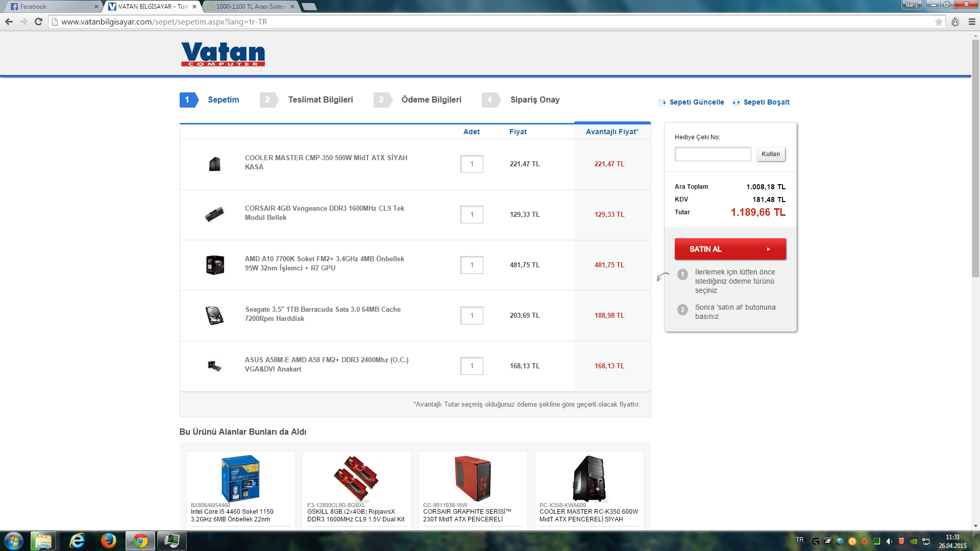
Task: Switch to the Facebook browser tab
Action: [51, 7]
